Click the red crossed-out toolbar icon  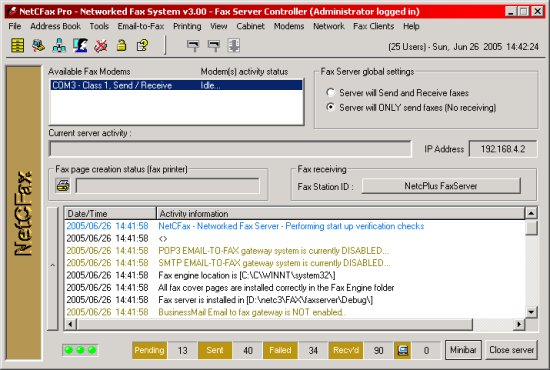click(101, 46)
